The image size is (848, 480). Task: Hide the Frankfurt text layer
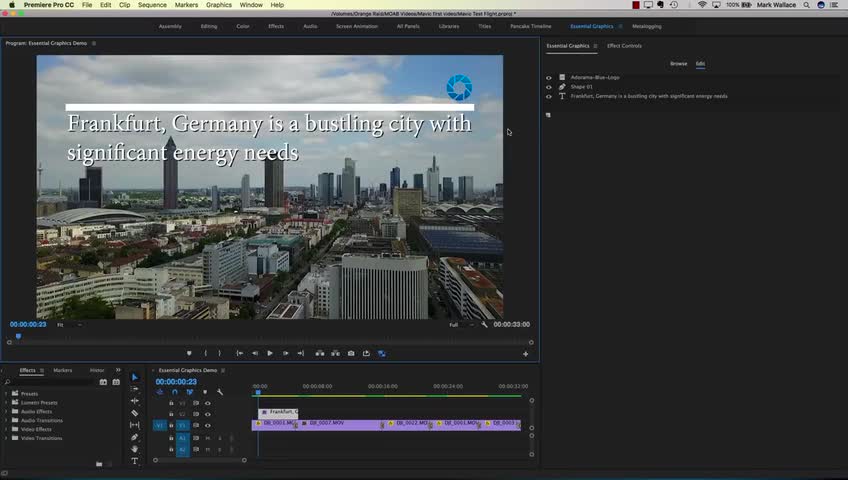(548, 96)
